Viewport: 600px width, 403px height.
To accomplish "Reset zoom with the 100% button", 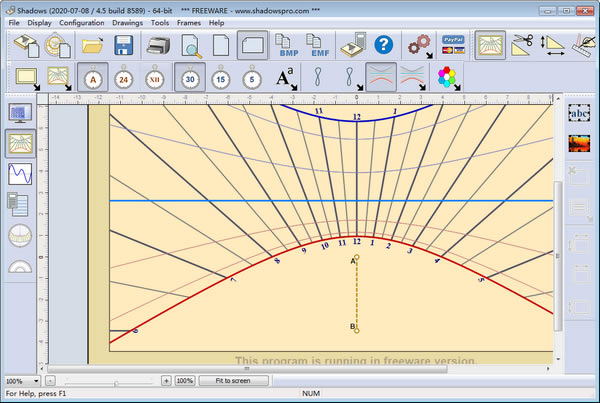I will point(185,381).
